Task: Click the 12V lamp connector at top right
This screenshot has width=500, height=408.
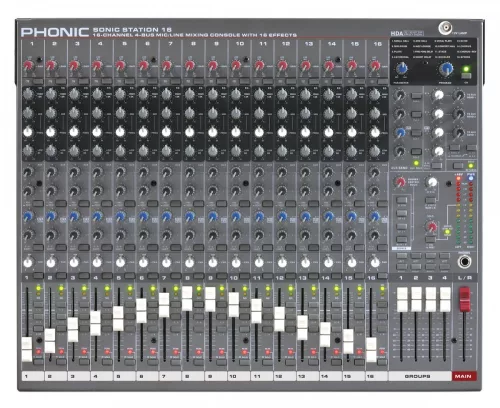Action: coord(445,28)
